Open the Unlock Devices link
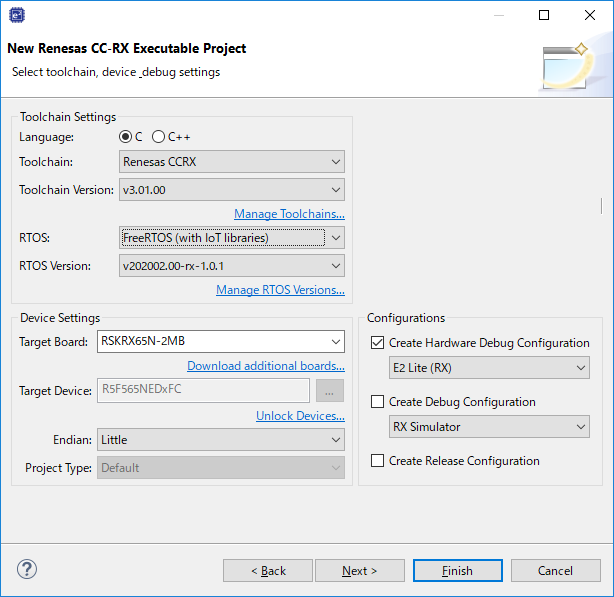The height and width of the screenshot is (597, 614). pos(300,416)
